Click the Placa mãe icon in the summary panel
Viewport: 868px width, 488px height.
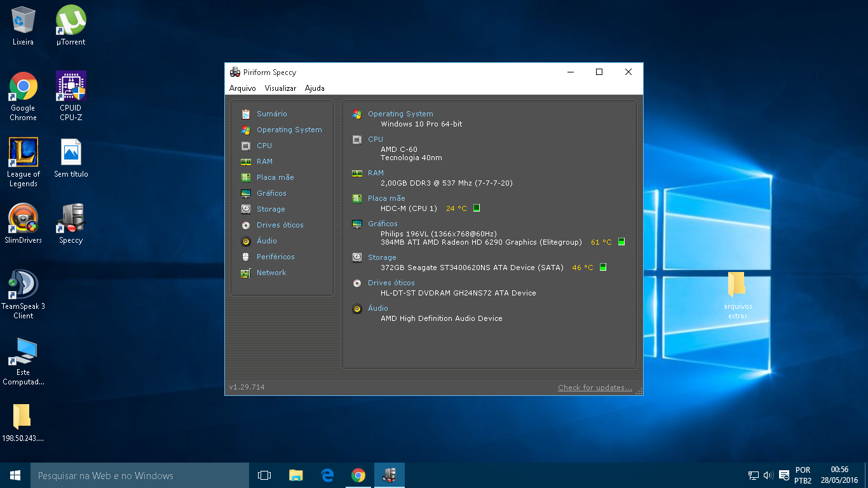click(x=357, y=198)
